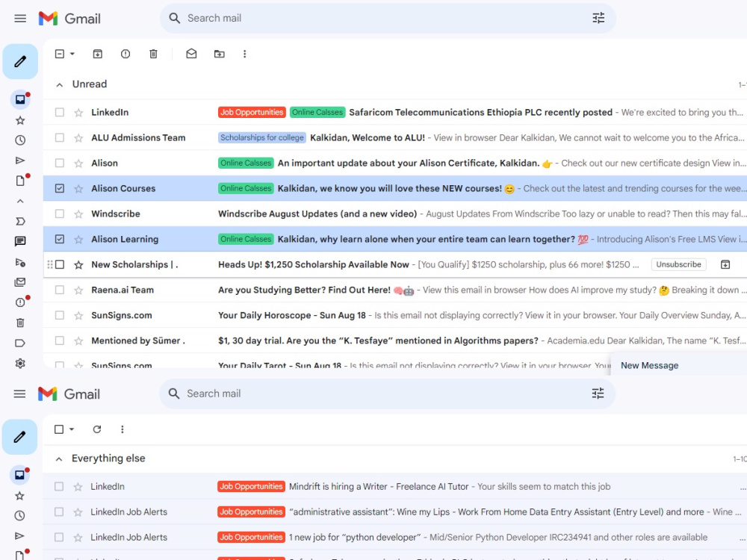The height and width of the screenshot is (560, 747).
Task: Collapse the Unread section
Action: [x=60, y=85]
